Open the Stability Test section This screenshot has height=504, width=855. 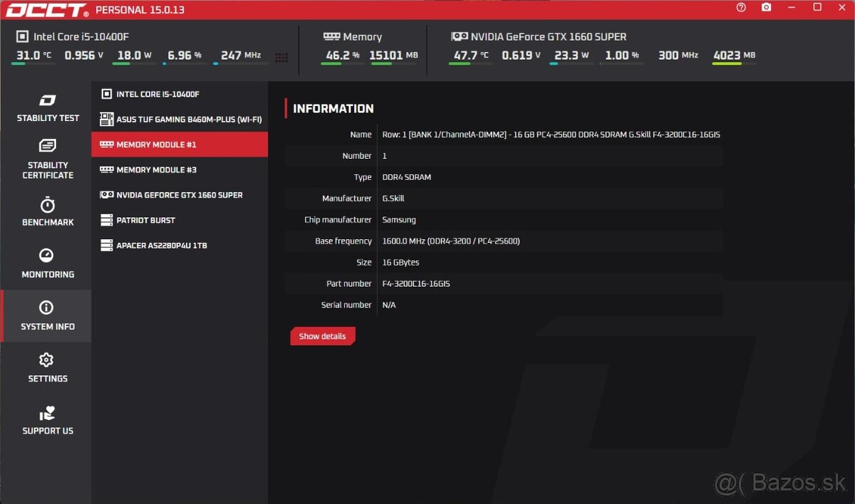click(x=48, y=108)
